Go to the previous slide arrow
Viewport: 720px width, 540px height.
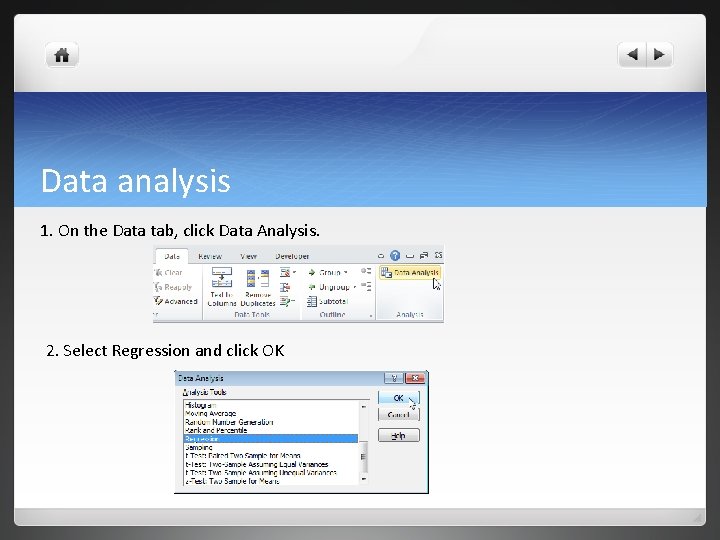click(632, 55)
